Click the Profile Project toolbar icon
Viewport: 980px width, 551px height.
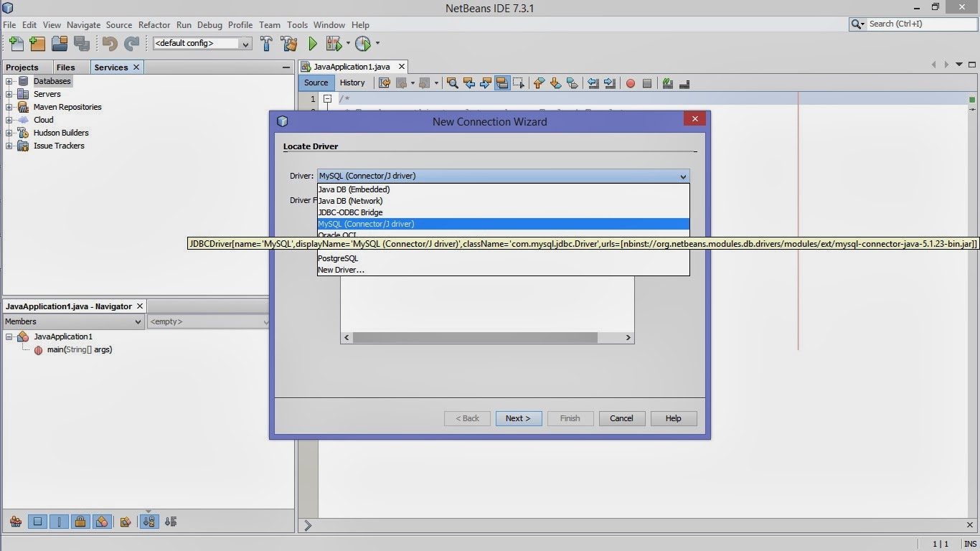pyautogui.click(x=363, y=44)
